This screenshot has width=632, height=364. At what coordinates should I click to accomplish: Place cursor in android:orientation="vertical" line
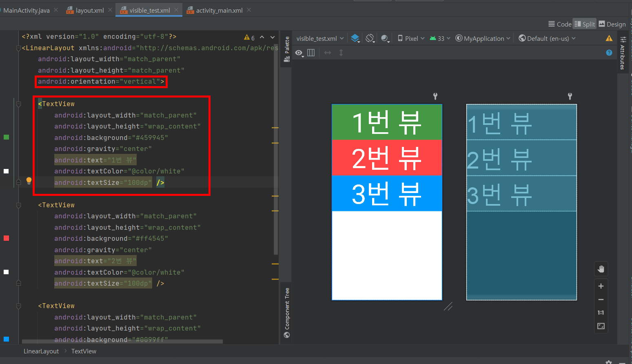[x=101, y=82]
